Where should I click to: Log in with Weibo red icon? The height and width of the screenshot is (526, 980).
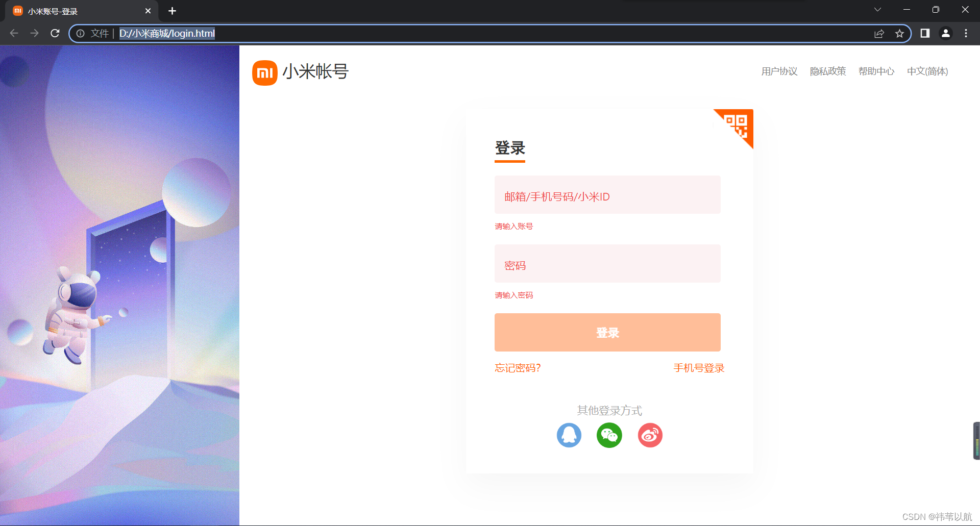[650, 435]
